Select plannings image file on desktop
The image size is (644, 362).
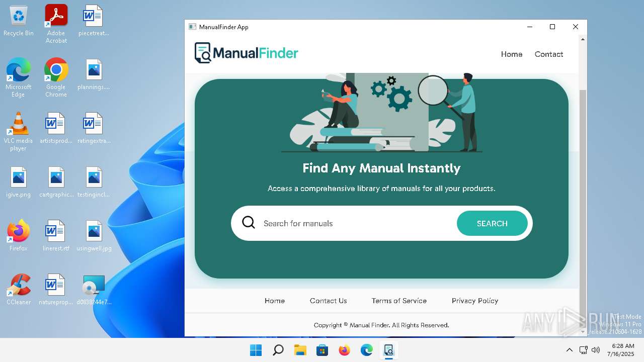[x=94, y=75]
